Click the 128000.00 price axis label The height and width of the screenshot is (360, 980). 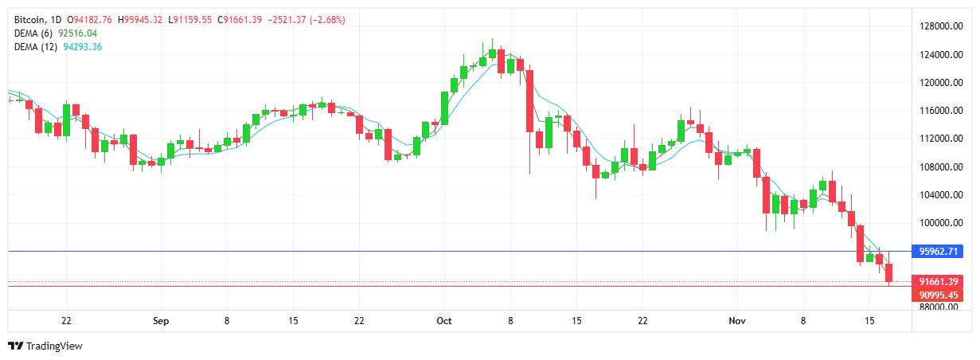937,26
